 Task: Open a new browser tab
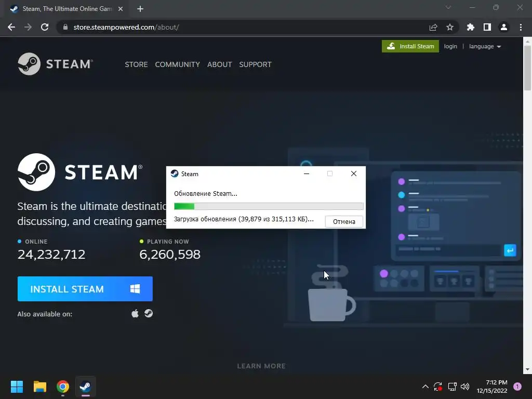(x=140, y=9)
